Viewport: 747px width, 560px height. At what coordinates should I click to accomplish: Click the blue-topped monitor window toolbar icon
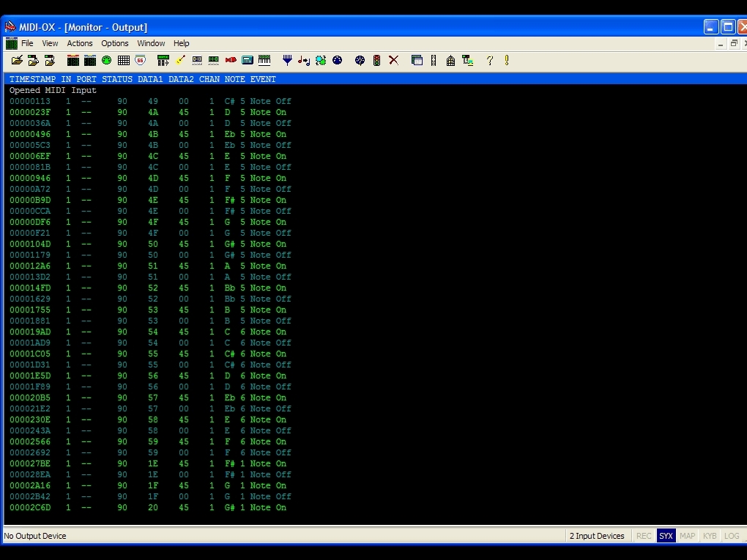(x=89, y=61)
